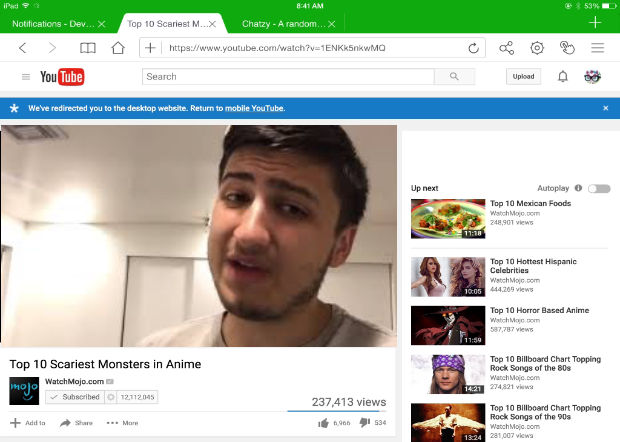This screenshot has width=620, height=442.
Task: Click the Upload button
Action: (523, 76)
